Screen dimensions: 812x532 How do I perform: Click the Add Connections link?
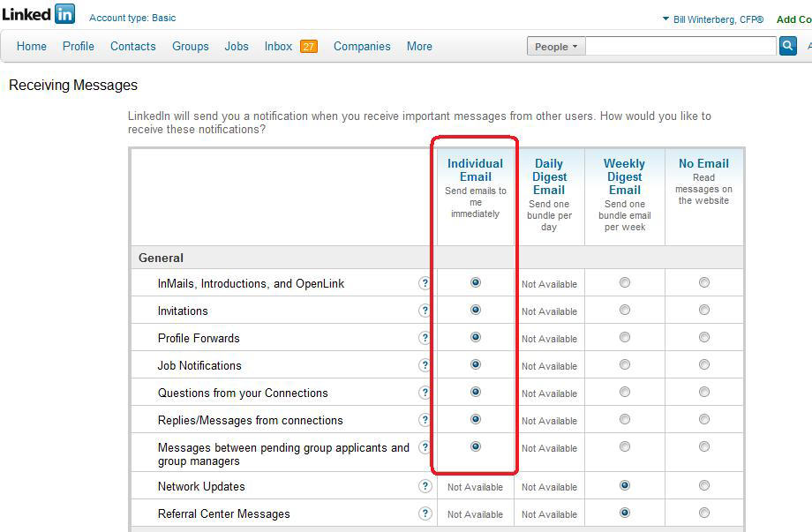tap(793, 19)
